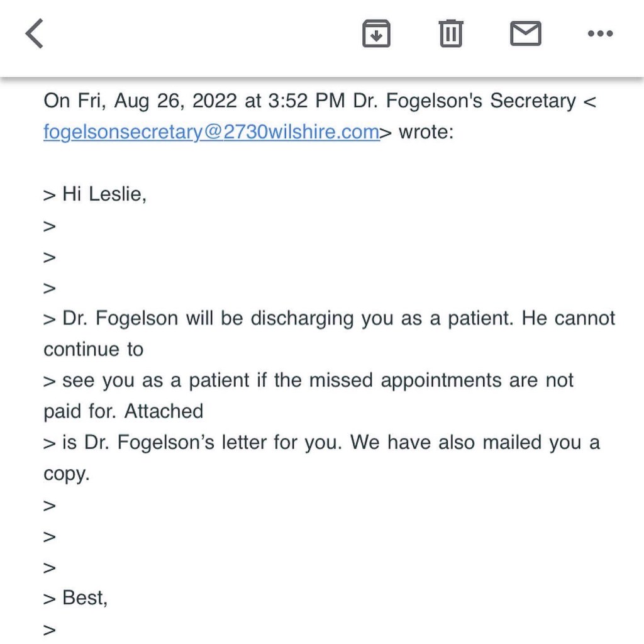The image size is (644, 644).
Task: Archive this email with the box icon
Action: (376, 33)
